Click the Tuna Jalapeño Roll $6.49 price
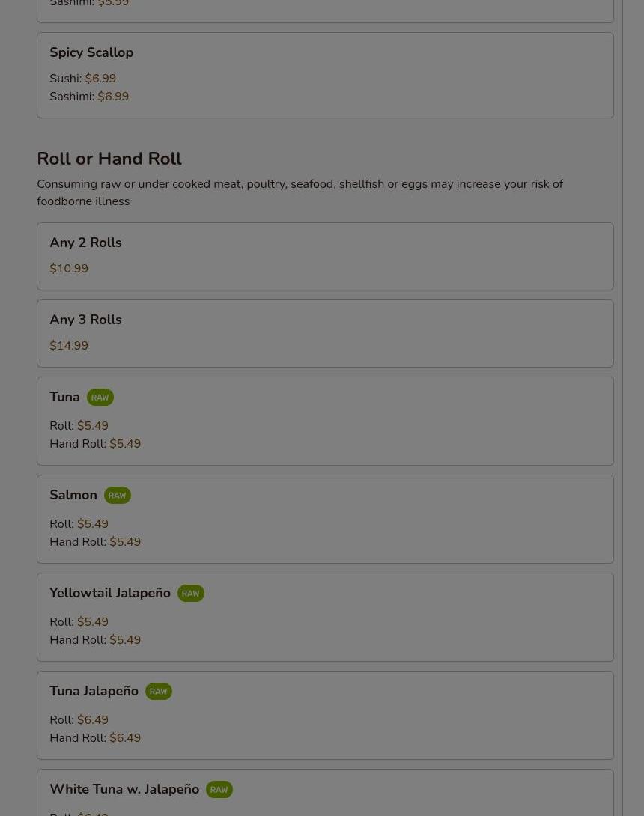 pyautogui.click(x=93, y=719)
